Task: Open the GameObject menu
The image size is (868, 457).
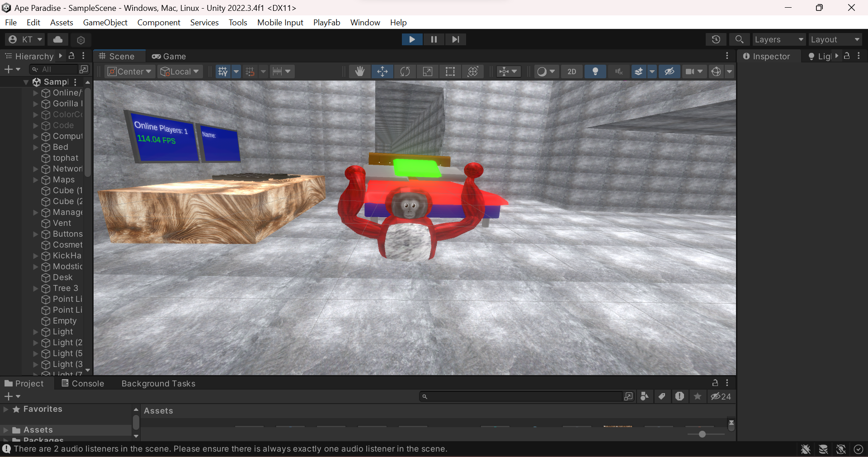Action: 105,22
